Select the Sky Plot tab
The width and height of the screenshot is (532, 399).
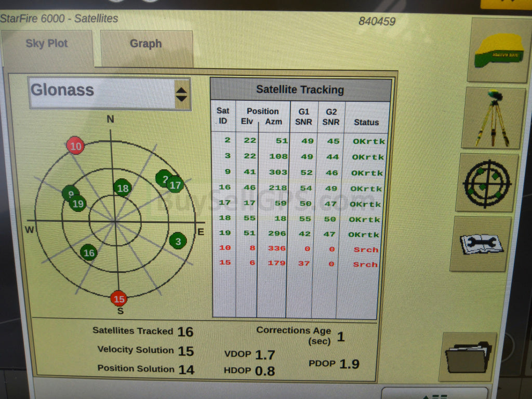[x=47, y=44]
